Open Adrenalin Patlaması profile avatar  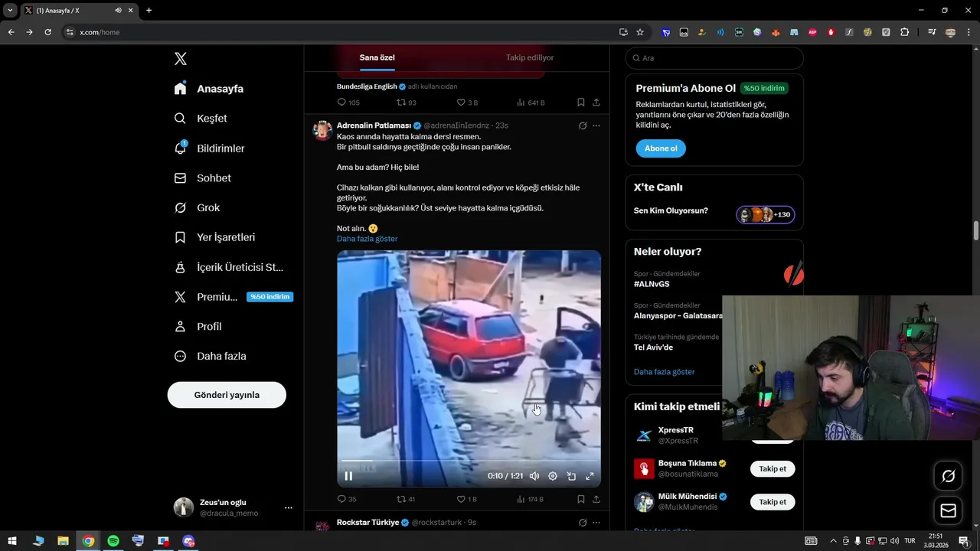pyautogui.click(x=322, y=130)
